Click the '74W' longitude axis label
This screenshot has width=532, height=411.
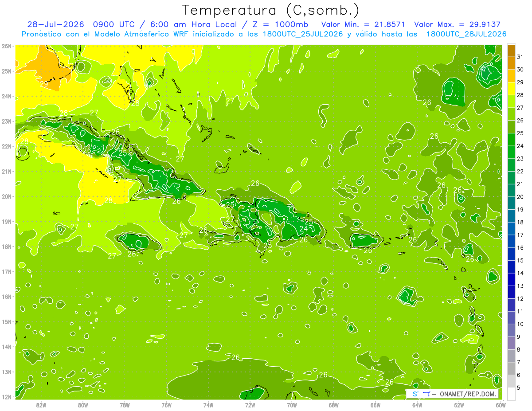coord(208,405)
